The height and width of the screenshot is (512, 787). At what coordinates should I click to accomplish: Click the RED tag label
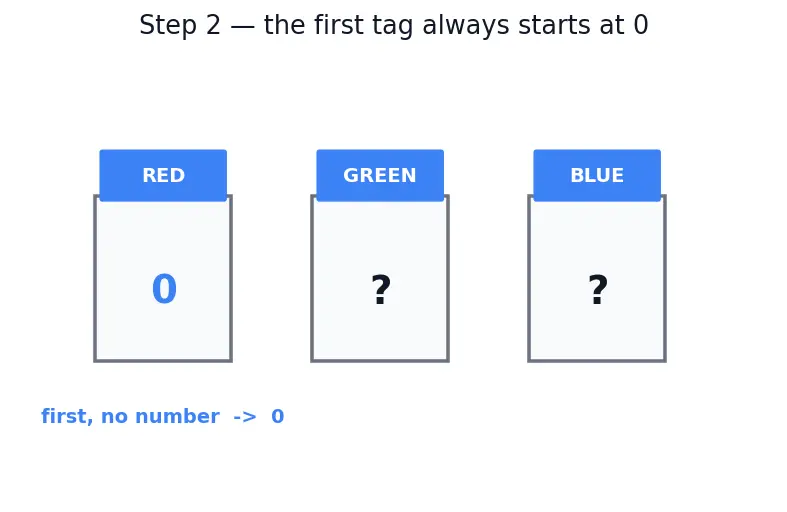coord(163,175)
